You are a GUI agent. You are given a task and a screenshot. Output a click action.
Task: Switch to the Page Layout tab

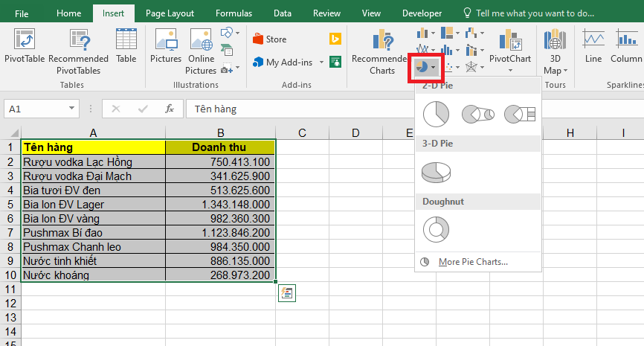point(170,13)
